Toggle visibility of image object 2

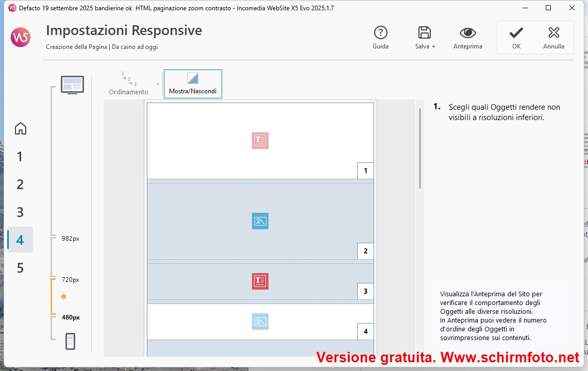[260, 221]
